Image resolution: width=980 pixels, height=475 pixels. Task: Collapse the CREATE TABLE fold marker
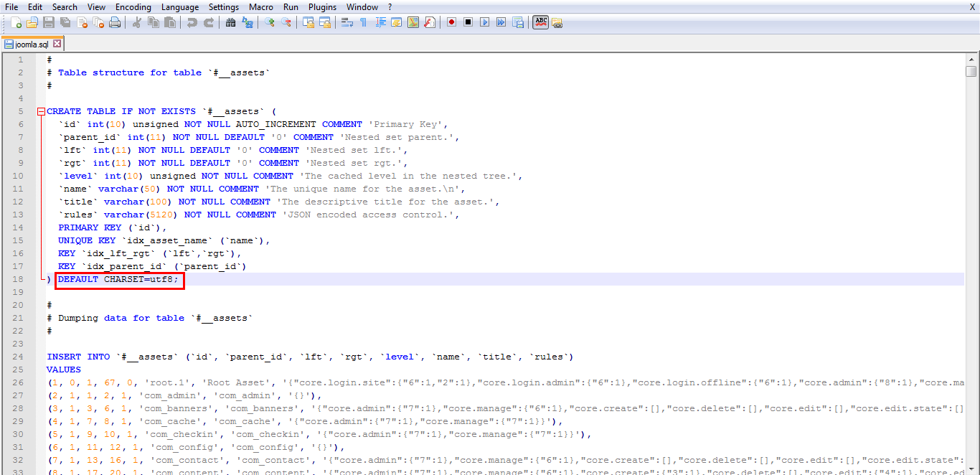pyautogui.click(x=41, y=112)
